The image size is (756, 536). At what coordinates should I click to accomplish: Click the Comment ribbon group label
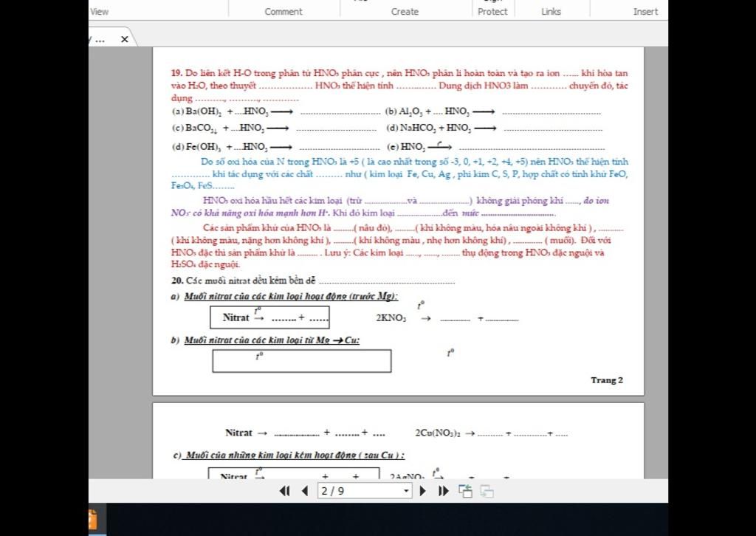(283, 12)
